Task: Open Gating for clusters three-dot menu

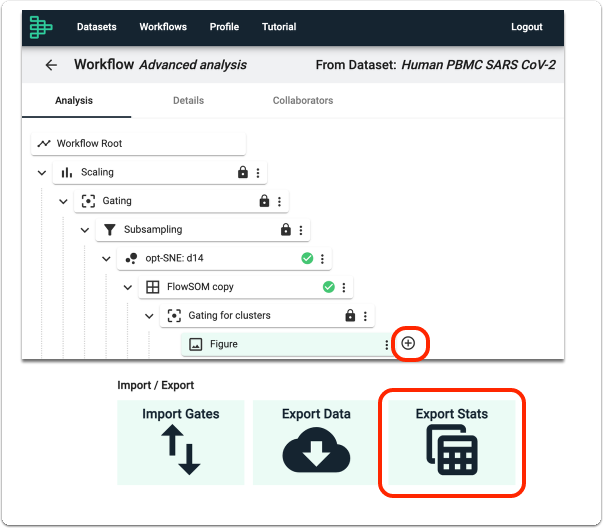Action: click(365, 316)
